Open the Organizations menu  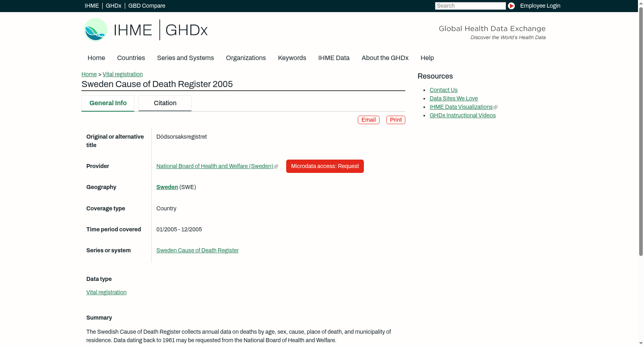coord(246,58)
